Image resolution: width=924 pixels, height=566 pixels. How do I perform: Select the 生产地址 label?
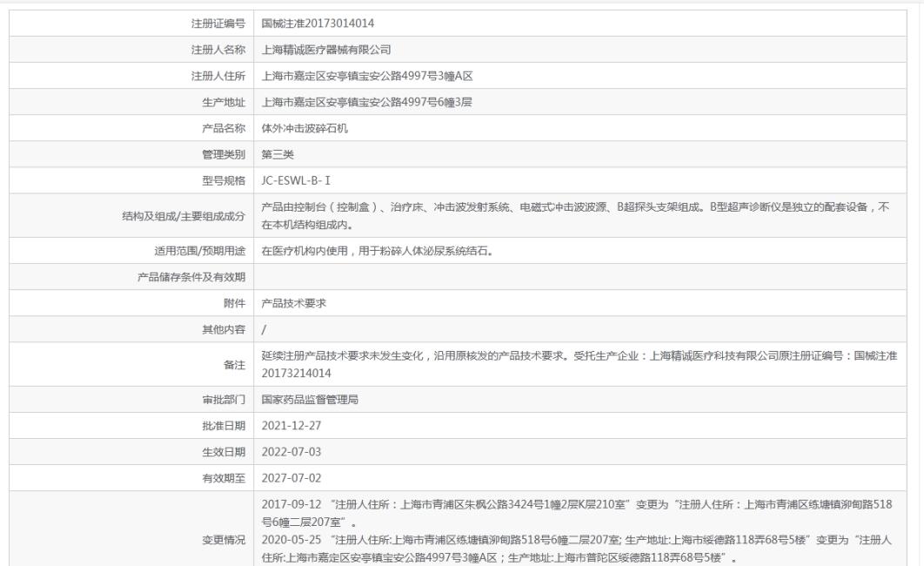(x=224, y=103)
